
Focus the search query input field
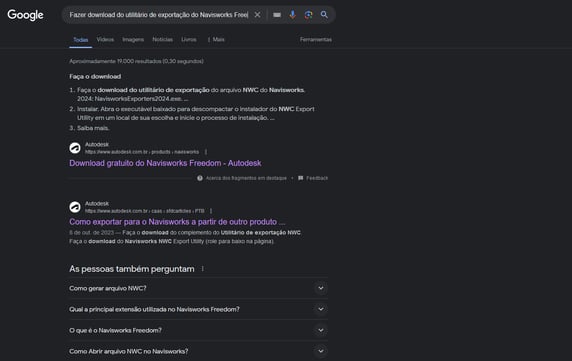click(x=159, y=15)
